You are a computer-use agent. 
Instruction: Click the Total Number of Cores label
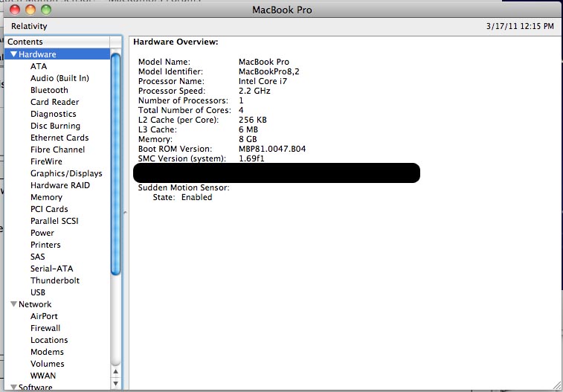pos(184,110)
